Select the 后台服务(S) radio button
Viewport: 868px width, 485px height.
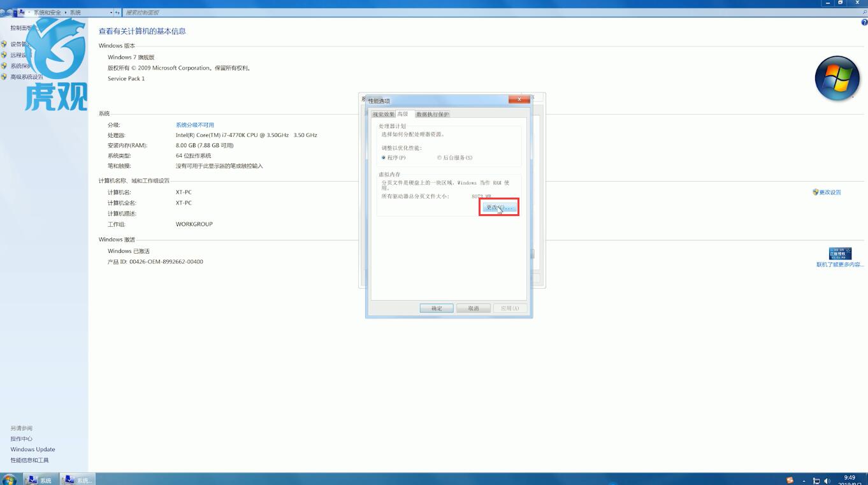click(440, 157)
